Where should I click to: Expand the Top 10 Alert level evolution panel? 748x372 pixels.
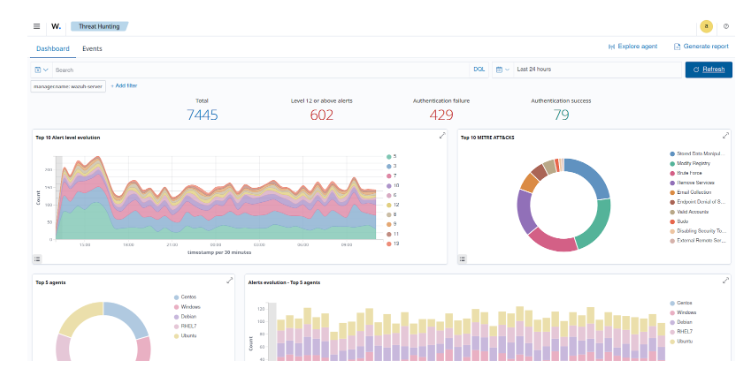(x=442, y=135)
